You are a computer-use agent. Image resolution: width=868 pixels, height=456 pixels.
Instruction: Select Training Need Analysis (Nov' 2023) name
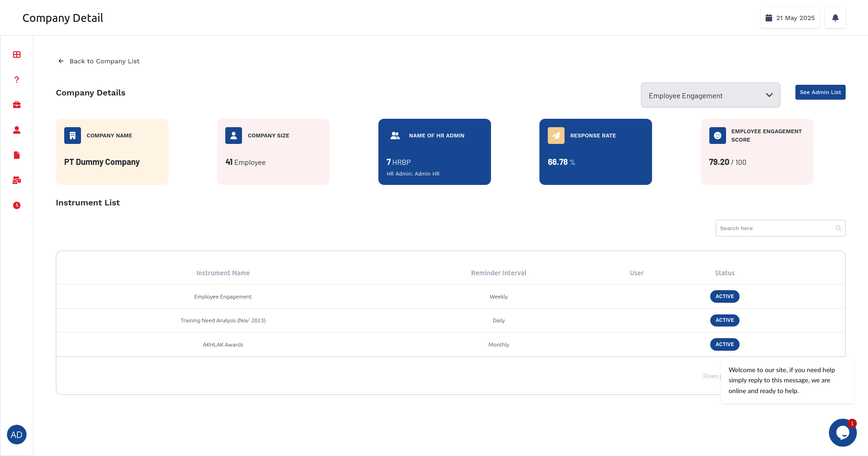[223, 320]
